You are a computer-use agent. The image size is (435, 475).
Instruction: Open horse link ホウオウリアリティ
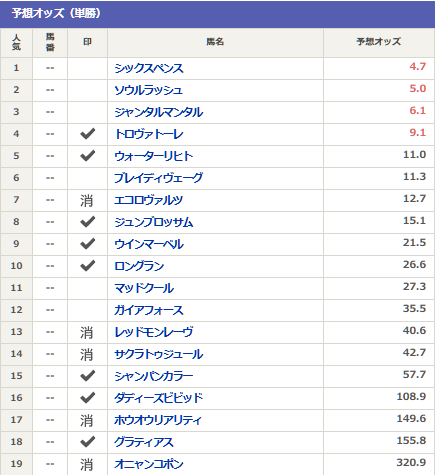[x=158, y=420]
